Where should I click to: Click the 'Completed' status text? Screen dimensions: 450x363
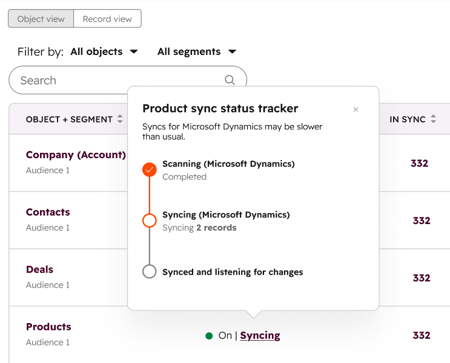click(x=184, y=177)
